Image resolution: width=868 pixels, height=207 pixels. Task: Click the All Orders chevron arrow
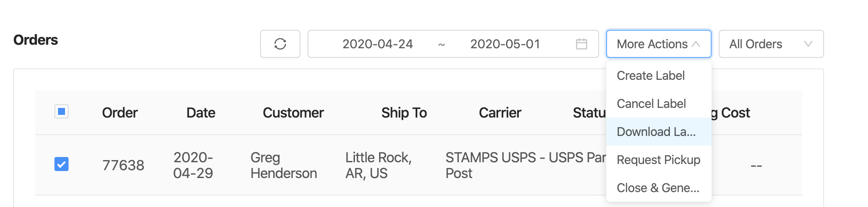tap(808, 44)
